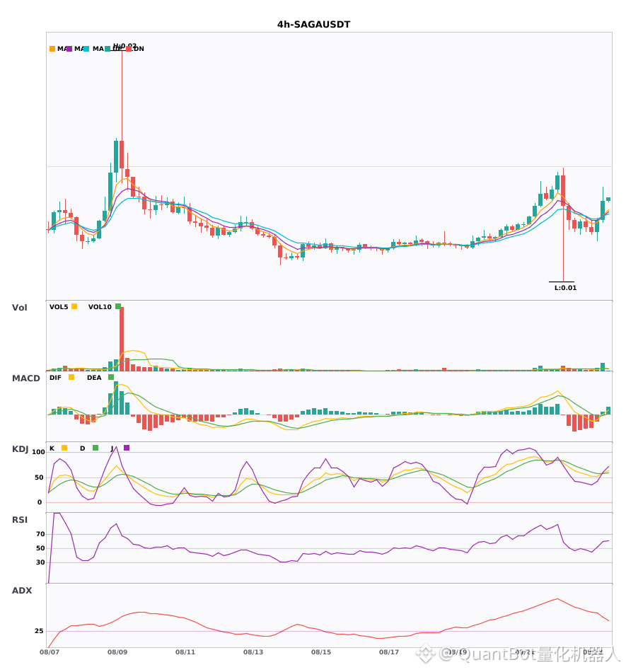Click the RSI 30 axis value
This screenshot has width=626, height=672.
click(41, 562)
